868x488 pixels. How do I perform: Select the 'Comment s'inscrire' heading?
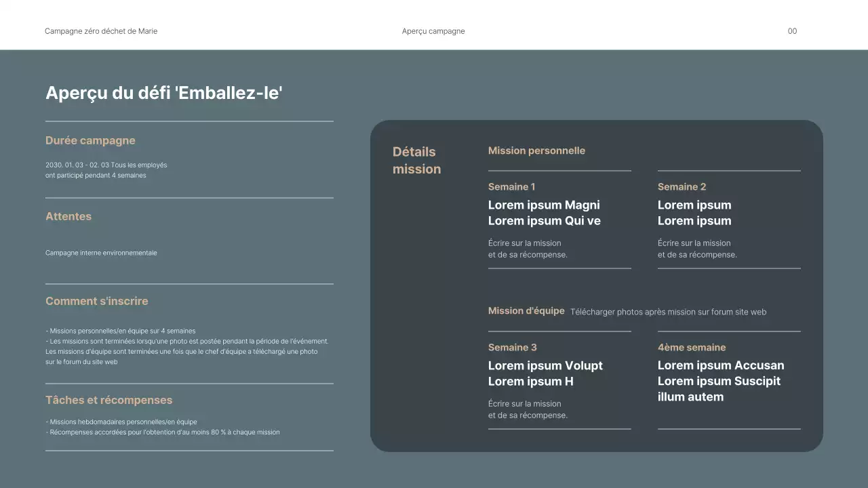(96, 302)
